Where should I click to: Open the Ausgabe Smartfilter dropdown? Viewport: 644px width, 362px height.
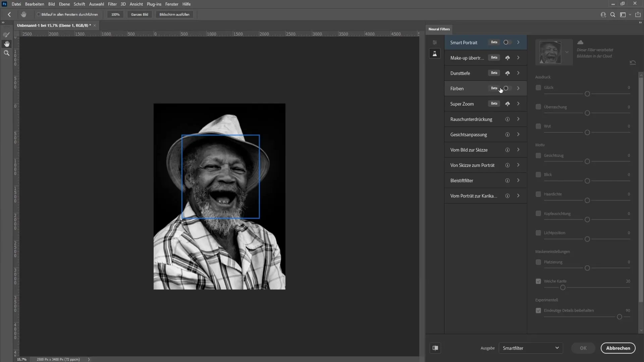coord(531,348)
